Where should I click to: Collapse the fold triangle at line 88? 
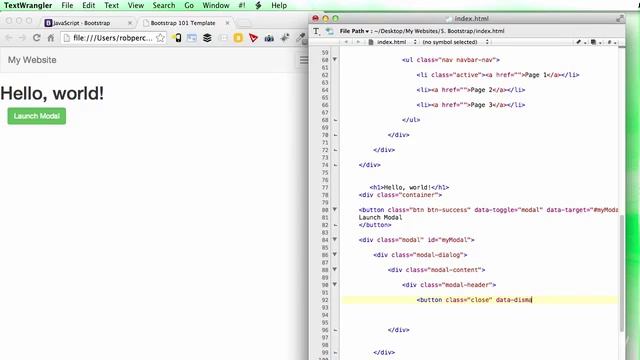(x=335, y=269)
